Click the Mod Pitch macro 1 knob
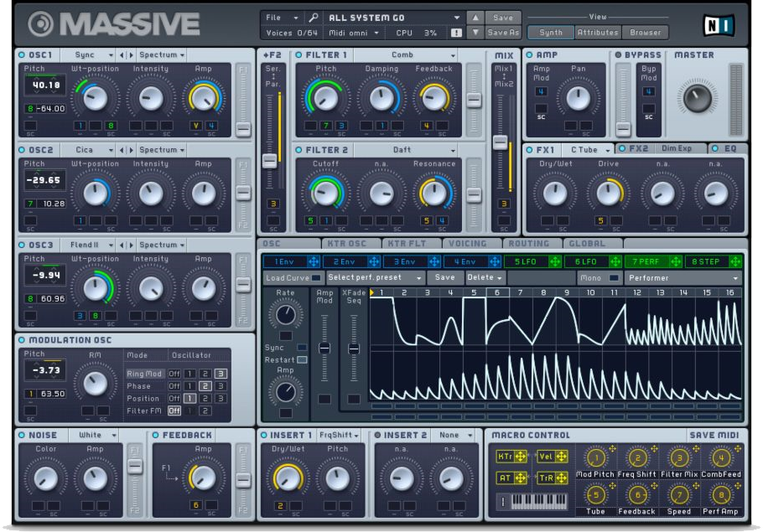The height and width of the screenshot is (532, 763). point(595,457)
